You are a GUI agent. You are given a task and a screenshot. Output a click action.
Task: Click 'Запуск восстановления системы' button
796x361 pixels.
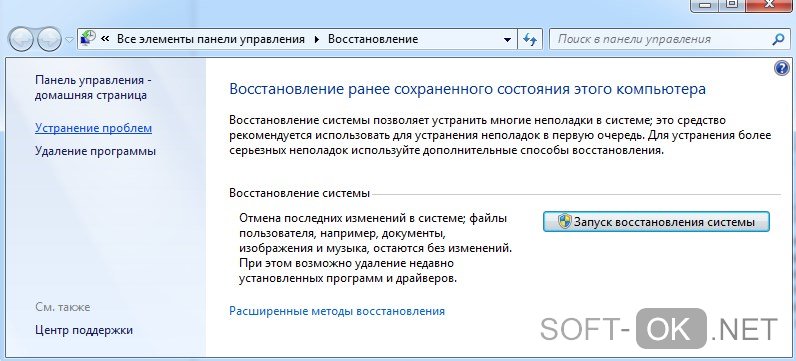[656, 222]
